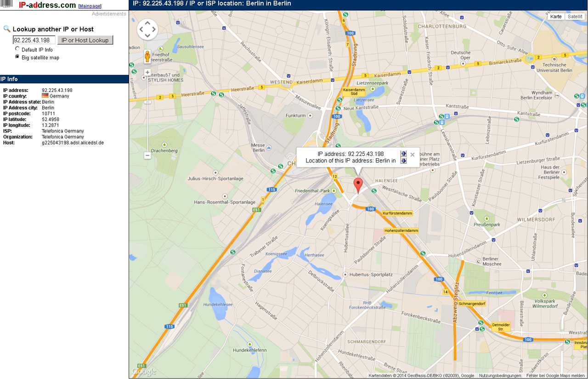The image size is (588, 379).
Task: Zoom in with the plus button
Action: coord(147,73)
